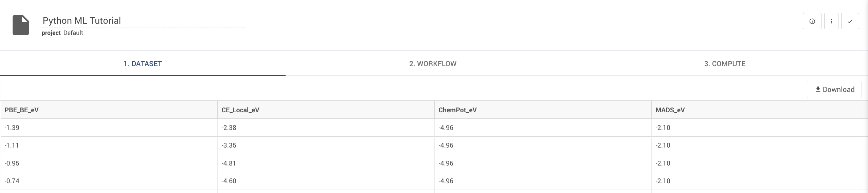Click the checkmark save button
Viewport: 868px width, 193px height.
[850, 21]
